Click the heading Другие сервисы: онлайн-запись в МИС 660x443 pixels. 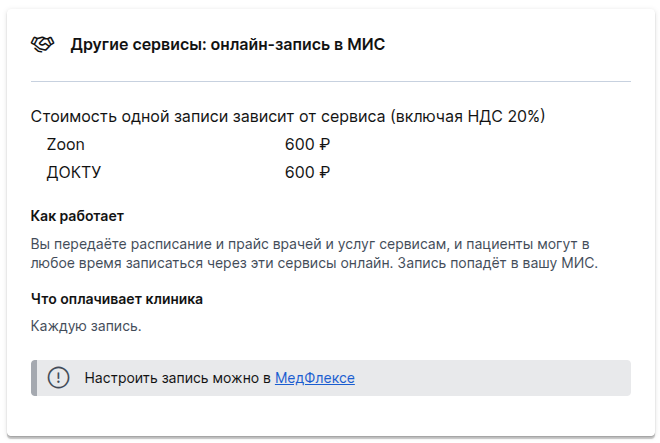pos(228,44)
